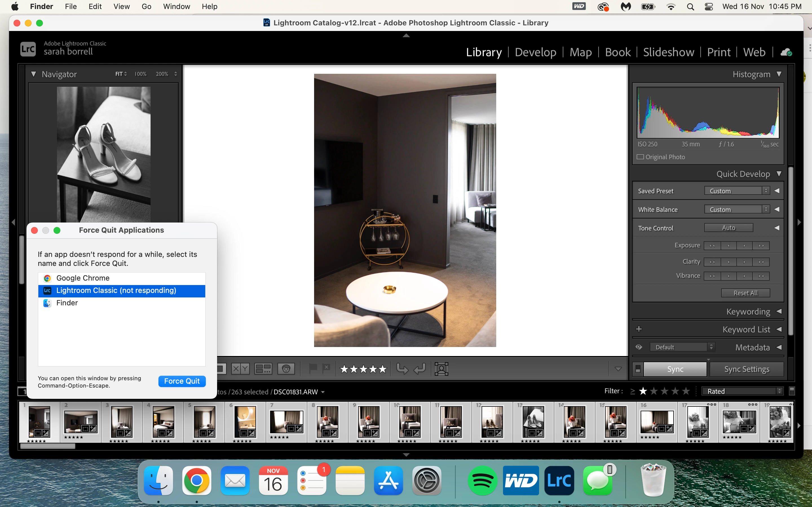Click Rotate photo right arrow icon
This screenshot has width=812, height=507.
pyautogui.click(x=420, y=369)
